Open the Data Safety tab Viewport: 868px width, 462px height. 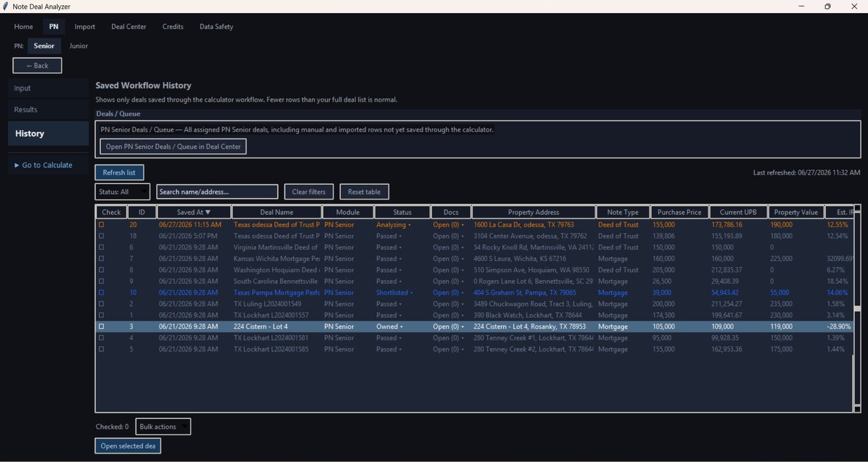tap(216, 27)
